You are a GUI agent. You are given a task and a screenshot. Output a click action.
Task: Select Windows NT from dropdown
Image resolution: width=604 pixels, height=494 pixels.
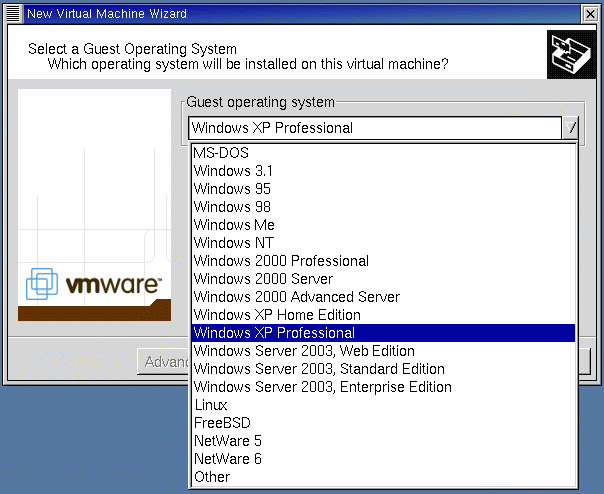pos(383,243)
